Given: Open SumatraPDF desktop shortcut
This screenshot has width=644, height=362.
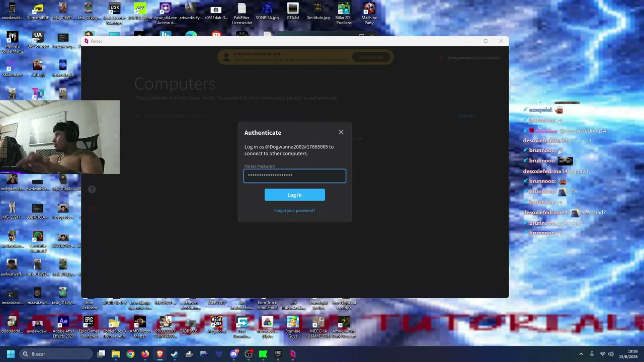Looking at the screenshot, I should tap(38, 12).
